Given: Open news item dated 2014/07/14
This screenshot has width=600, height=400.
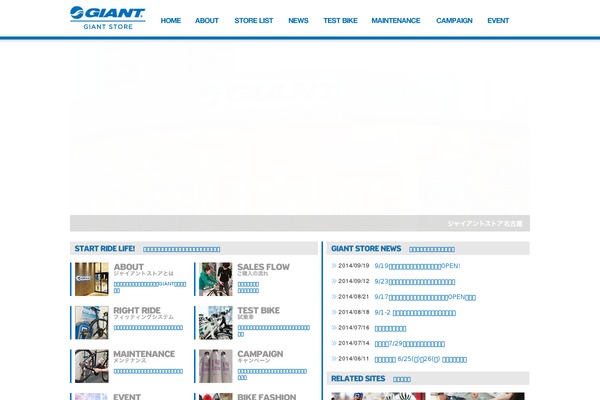Looking at the screenshot, I should (409, 344).
